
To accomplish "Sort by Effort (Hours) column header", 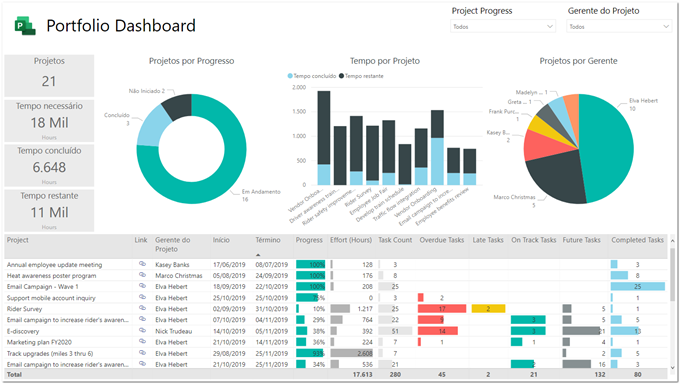I will tap(351, 240).
